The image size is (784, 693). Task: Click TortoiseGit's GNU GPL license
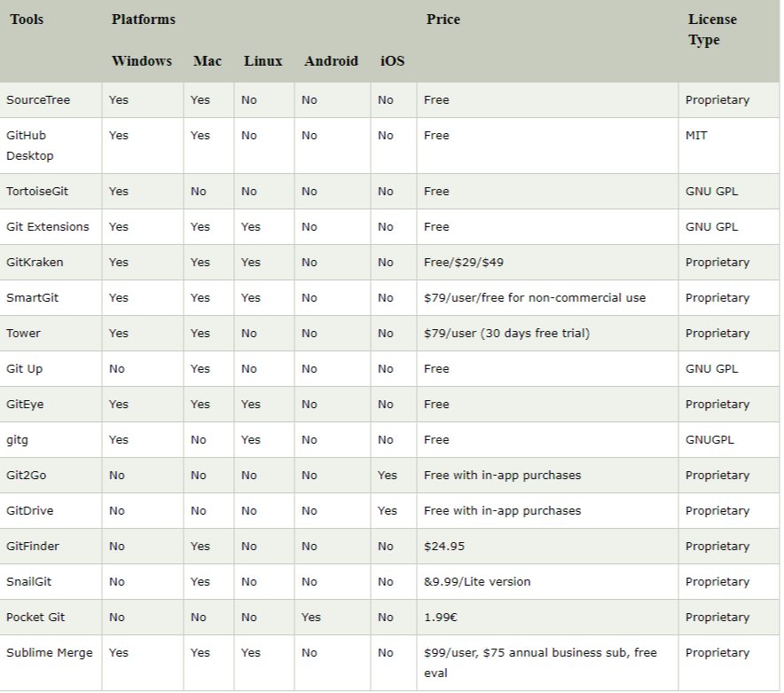point(711,191)
